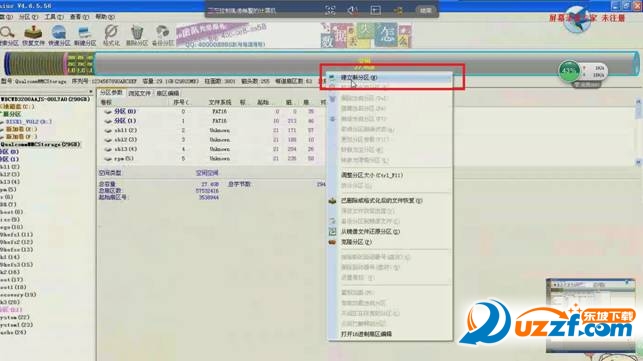Click the drive icon beside rpm(5) row
643x361 pixels.
(x=108, y=159)
